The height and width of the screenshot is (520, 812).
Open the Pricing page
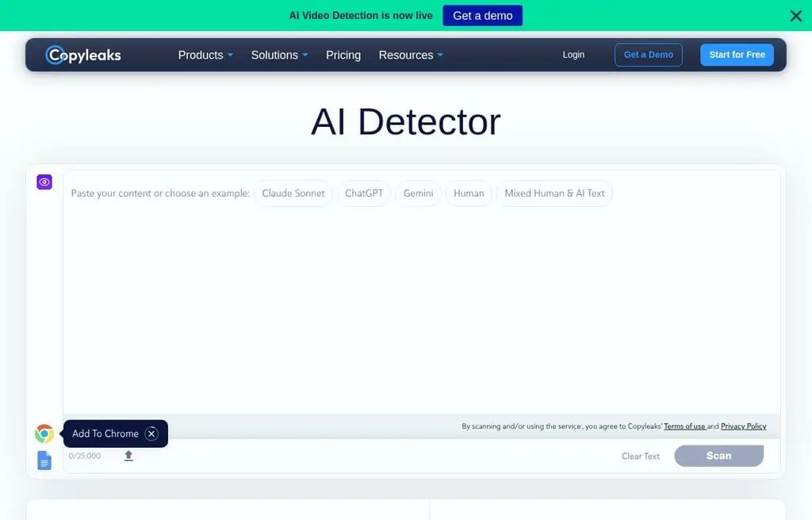tap(343, 55)
